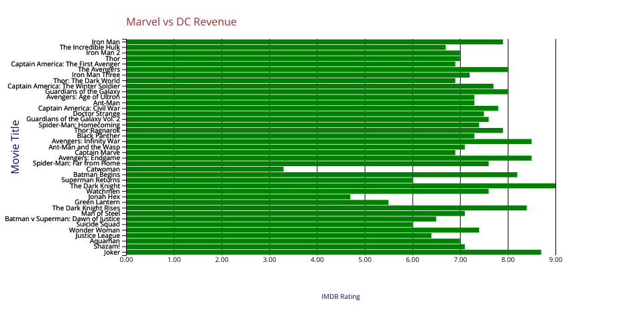
Task: Click the chart title Marvel vs DC Revenue
Action: pyautogui.click(x=181, y=21)
